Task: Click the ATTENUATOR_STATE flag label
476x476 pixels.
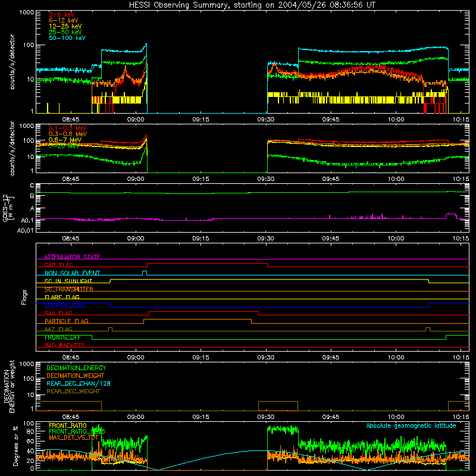Action: point(72,257)
